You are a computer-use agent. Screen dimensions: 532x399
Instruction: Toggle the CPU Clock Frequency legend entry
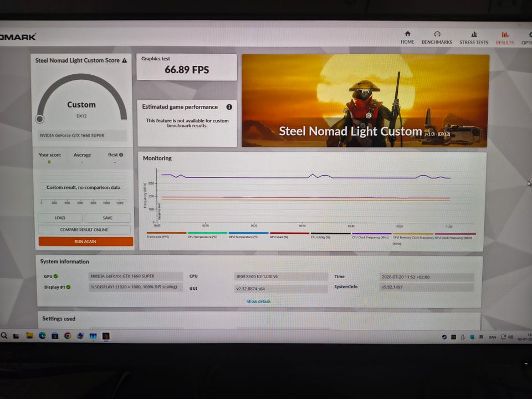[371, 236]
